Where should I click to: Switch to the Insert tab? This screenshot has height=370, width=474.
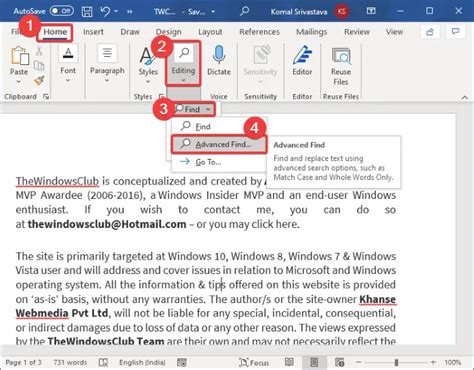tap(93, 32)
